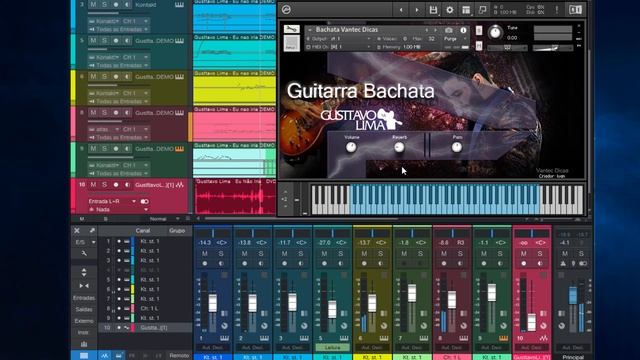Click the Kontakt logo in header

tap(286, 9)
